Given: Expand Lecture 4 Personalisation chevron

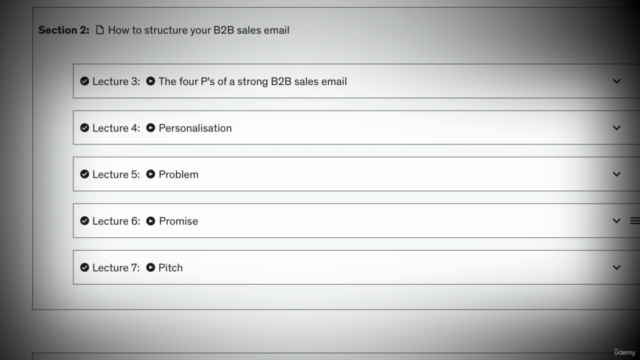Looking at the screenshot, I should pos(616,128).
